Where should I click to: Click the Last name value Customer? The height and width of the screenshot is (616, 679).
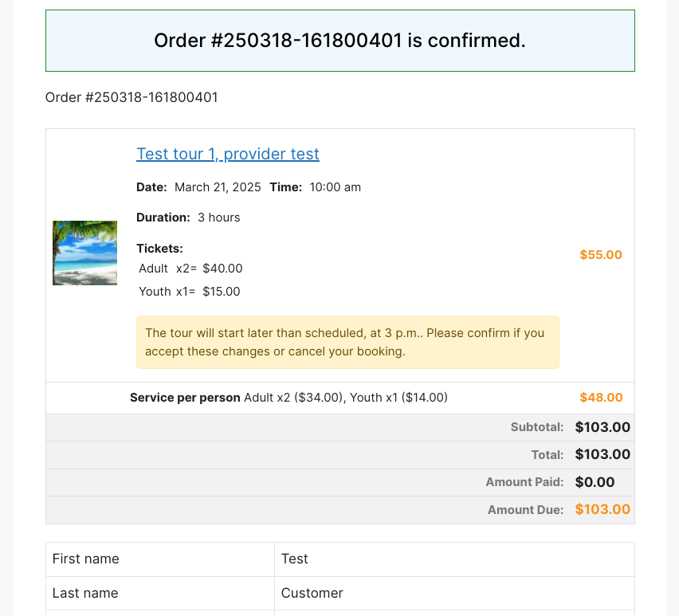pos(312,593)
